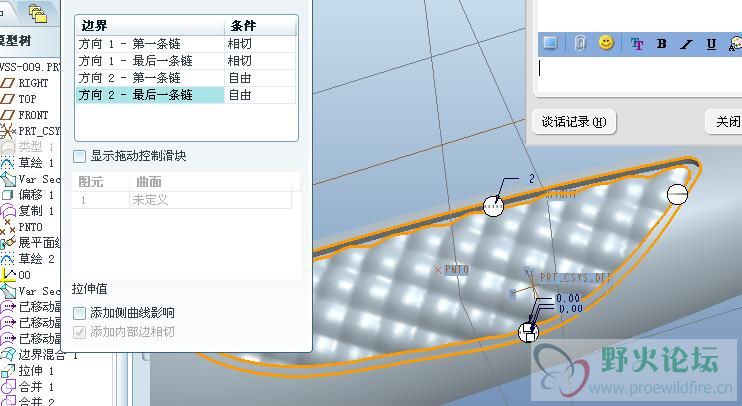
Task: Toggle italic formatting in chat toolbar
Action: (686, 44)
